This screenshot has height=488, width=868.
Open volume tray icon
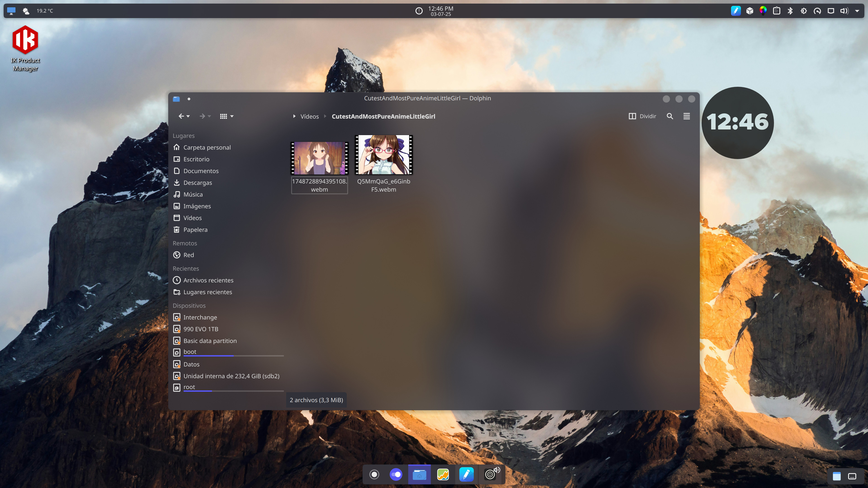pyautogui.click(x=844, y=11)
